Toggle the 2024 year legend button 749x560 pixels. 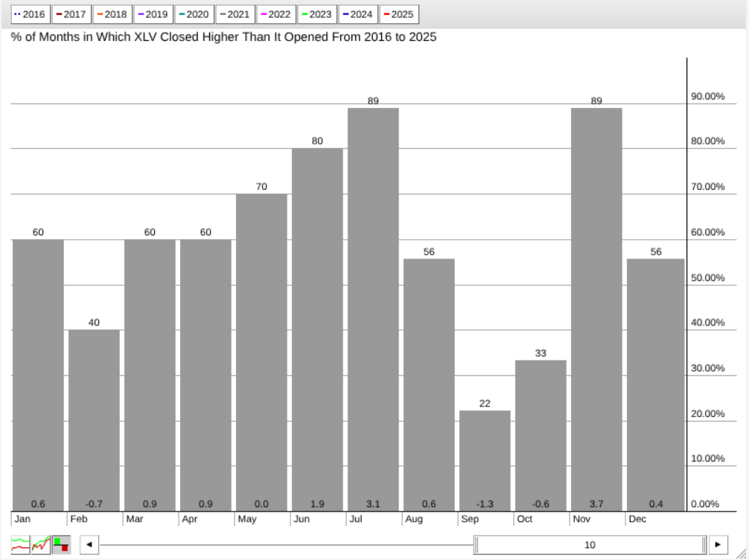click(x=358, y=14)
